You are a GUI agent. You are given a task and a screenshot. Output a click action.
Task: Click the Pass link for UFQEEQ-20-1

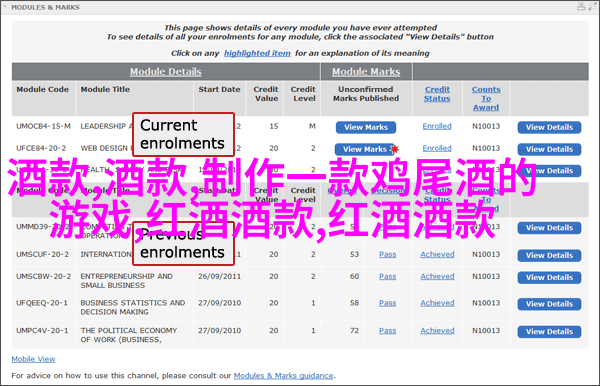(x=388, y=303)
